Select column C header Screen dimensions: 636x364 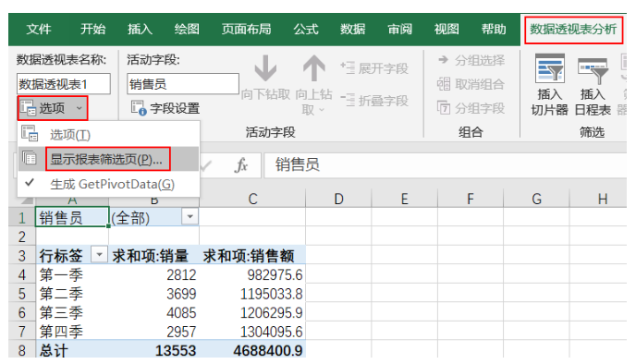(252, 199)
